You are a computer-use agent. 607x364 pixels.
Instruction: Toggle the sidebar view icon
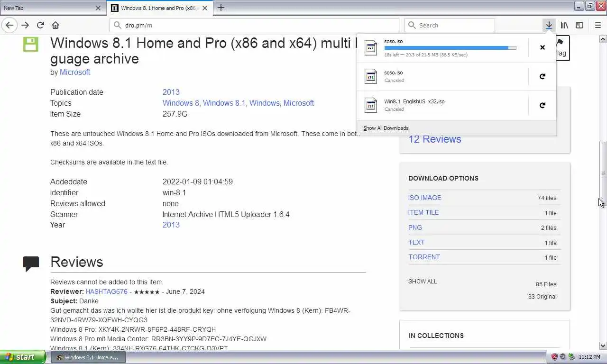(x=579, y=25)
